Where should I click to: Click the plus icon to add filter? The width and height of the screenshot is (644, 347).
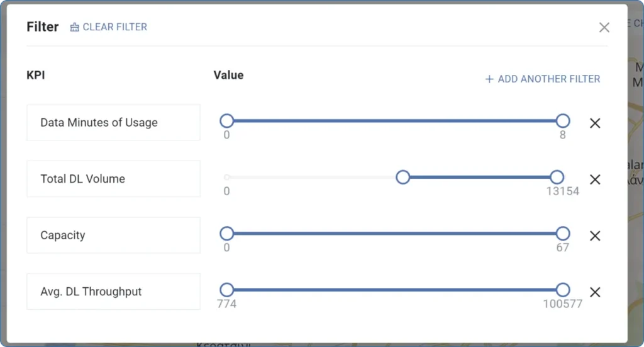point(489,79)
